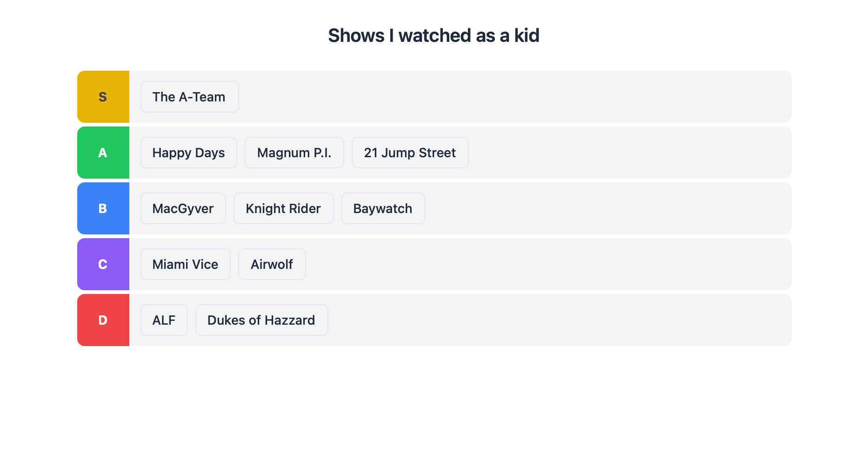This screenshot has height=454, width=868.
Task: Click the red D tier label
Action: [x=103, y=320]
